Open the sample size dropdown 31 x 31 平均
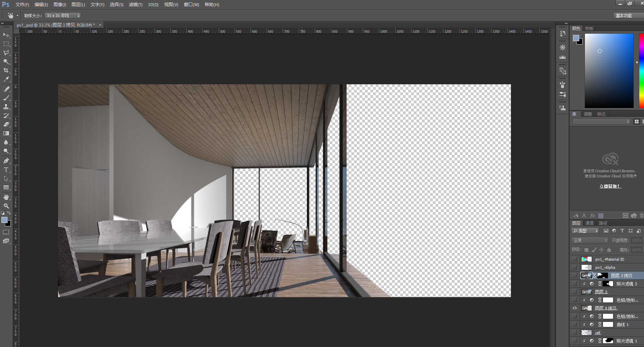The width and height of the screenshot is (644, 347). point(63,16)
